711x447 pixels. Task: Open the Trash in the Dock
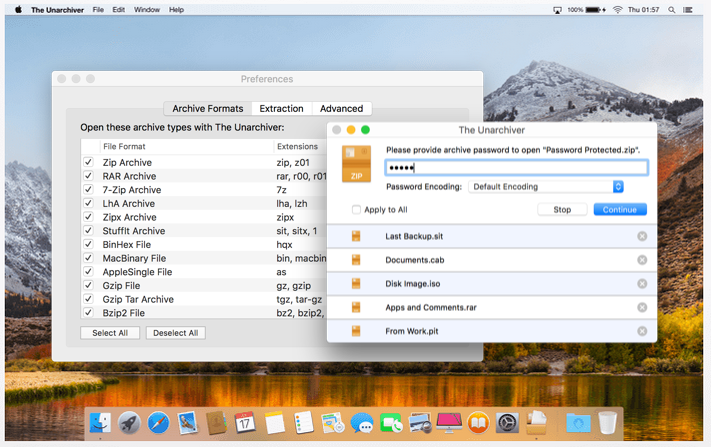click(608, 423)
